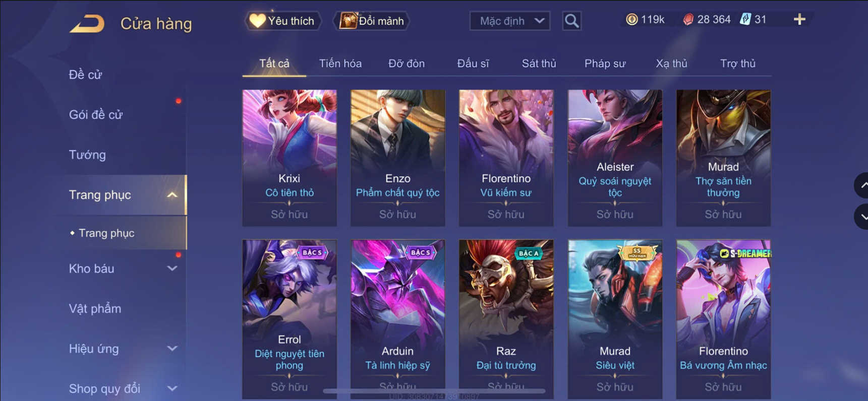Select the Krixi Cô tiên thỏ skin card
Image resolution: width=868 pixels, height=401 pixels.
[290, 158]
